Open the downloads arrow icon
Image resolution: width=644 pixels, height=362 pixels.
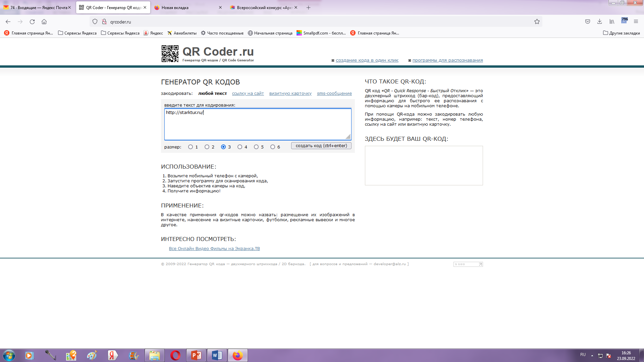click(x=599, y=22)
